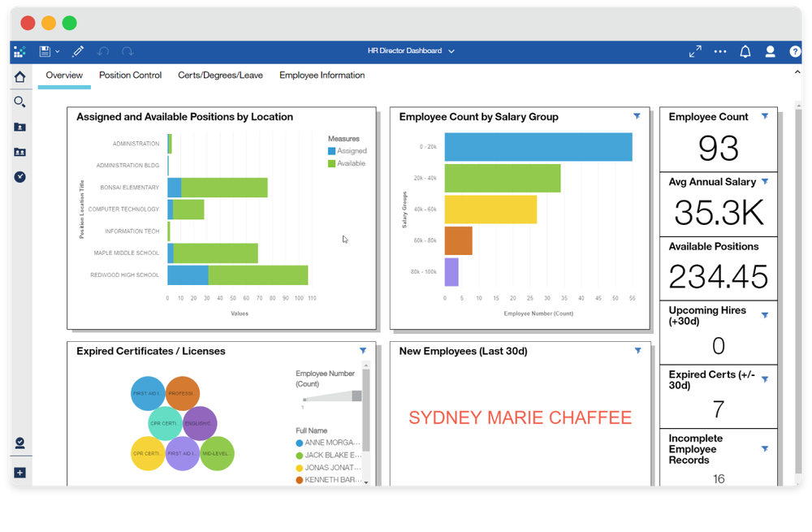Click the full-screen expand icon

[695, 50]
